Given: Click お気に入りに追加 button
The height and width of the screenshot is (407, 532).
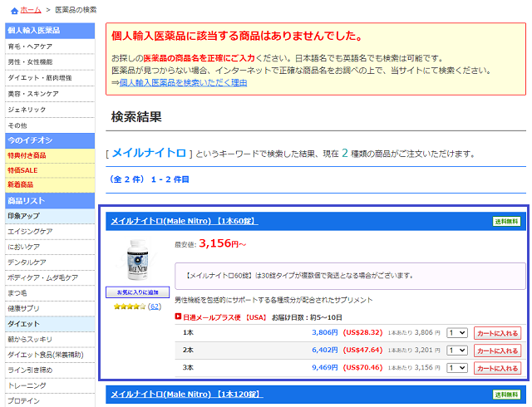Looking at the screenshot, I should (137, 292).
